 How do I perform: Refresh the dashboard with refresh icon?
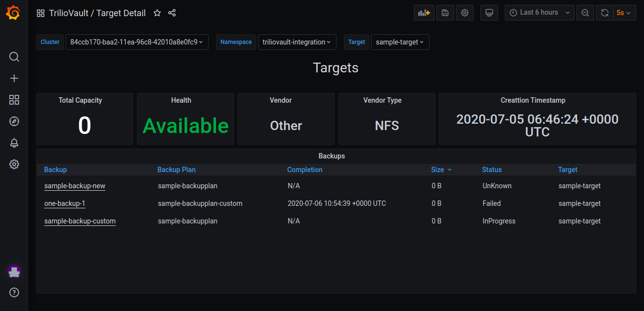(x=605, y=13)
